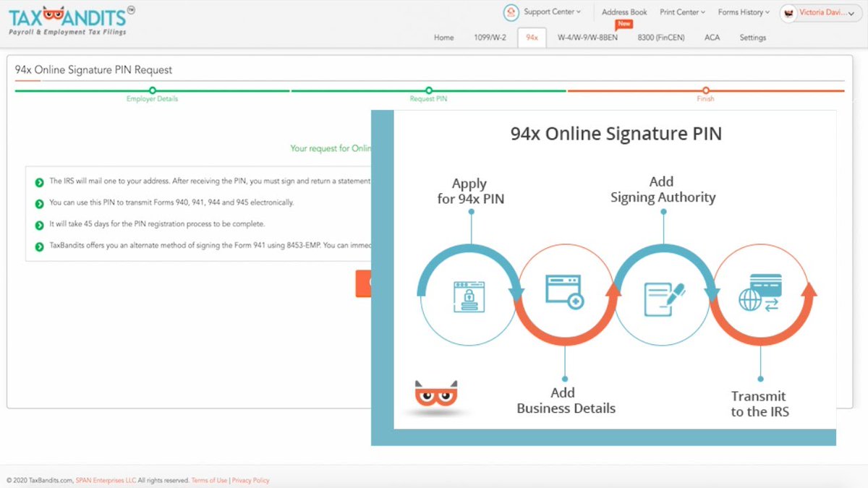Click the 'Apply for 94x PIN' label
Image resolution: width=868 pixels, height=488 pixels.
(x=470, y=191)
